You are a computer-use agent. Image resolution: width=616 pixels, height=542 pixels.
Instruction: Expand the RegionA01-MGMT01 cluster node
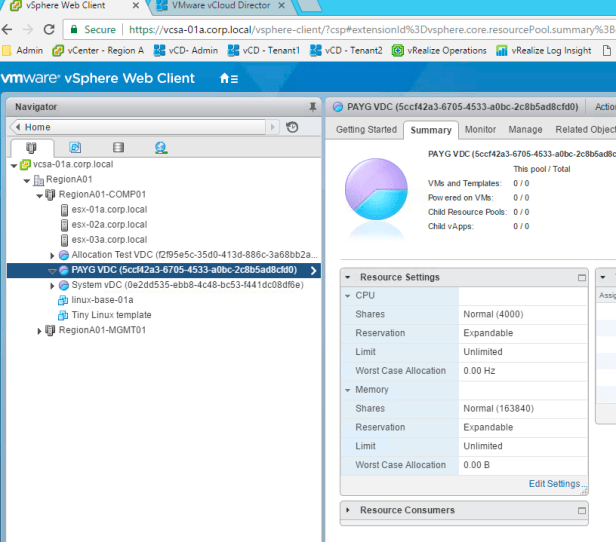[x=40, y=330]
